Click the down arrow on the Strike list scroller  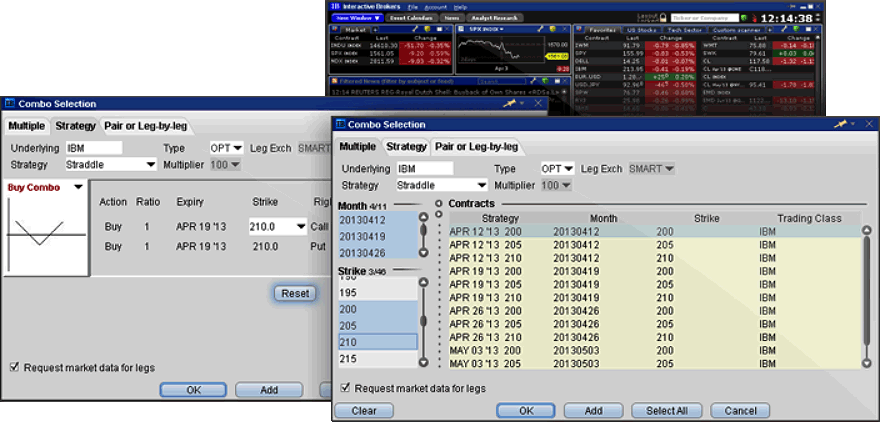pos(424,363)
